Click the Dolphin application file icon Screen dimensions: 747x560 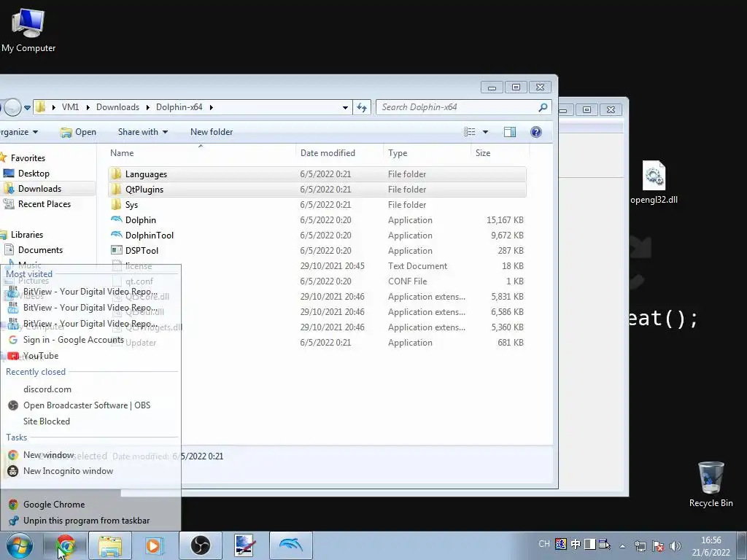pos(116,220)
